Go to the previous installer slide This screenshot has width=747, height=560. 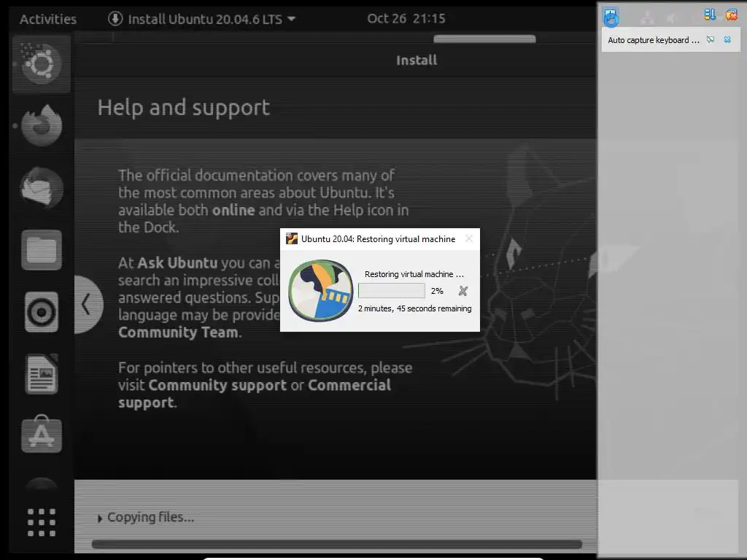click(x=88, y=304)
